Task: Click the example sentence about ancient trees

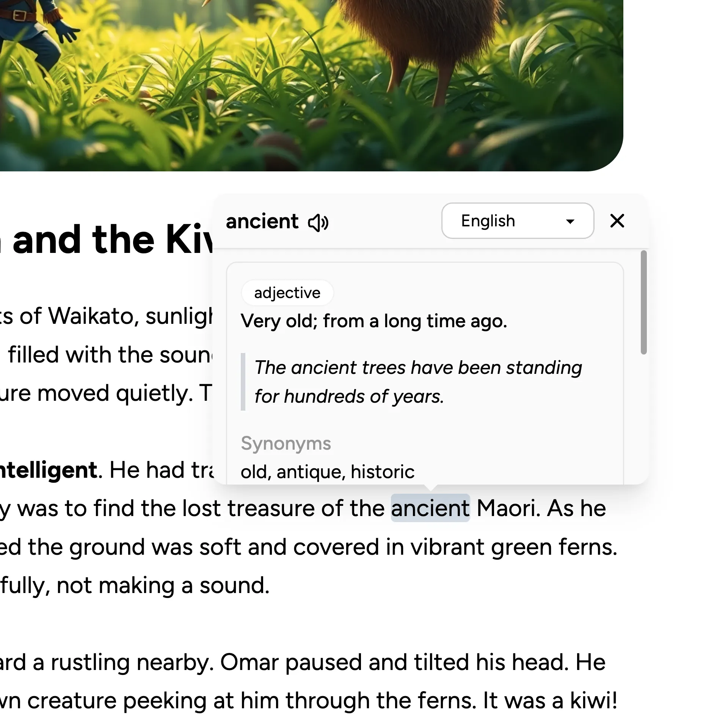Action: (x=418, y=382)
